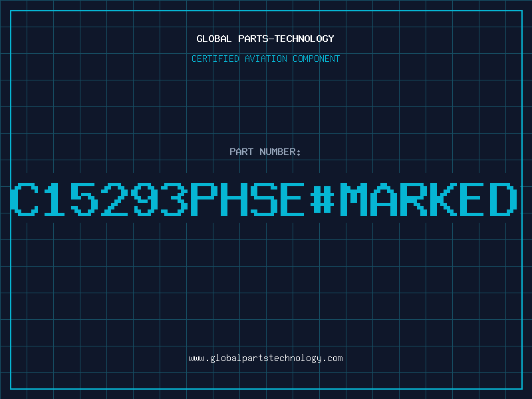Select the CERTIFIED AVIATION COMPONENT subtitle
Image resolution: width=532 pixels, height=399 pixels.
point(265,59)
